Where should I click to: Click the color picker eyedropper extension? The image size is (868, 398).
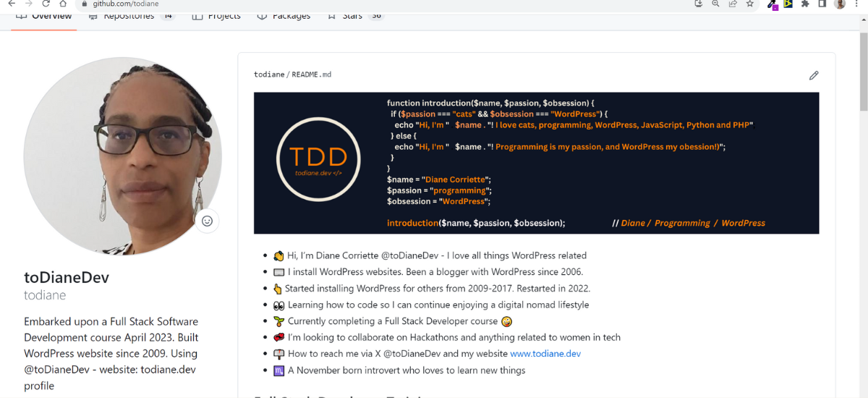pos(773,4)
